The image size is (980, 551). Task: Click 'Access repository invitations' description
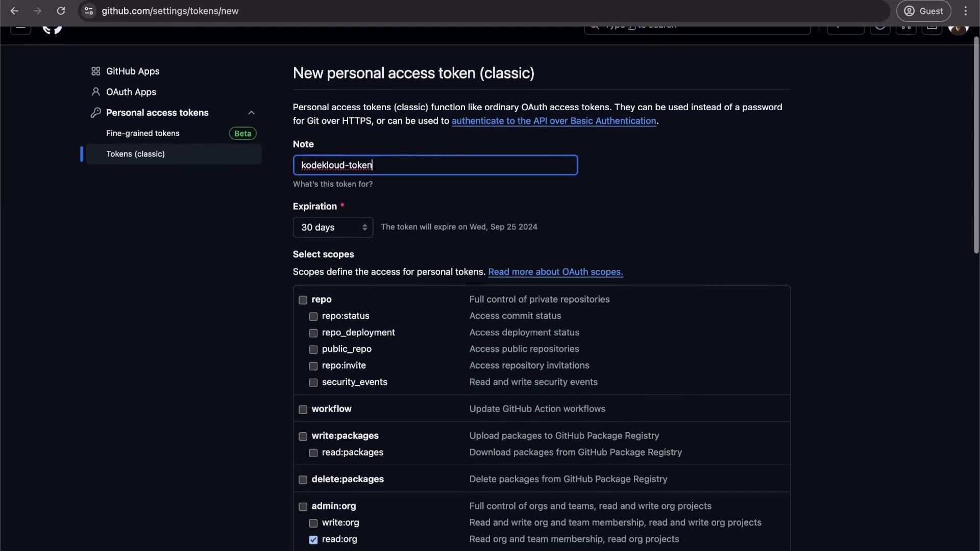click(x=529, y=365)
